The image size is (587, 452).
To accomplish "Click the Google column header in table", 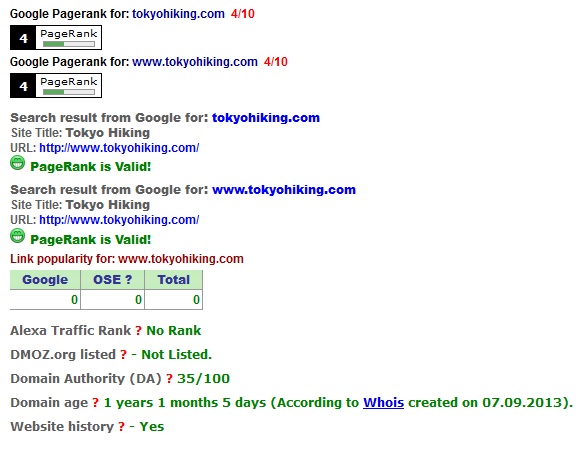I will 45,280.
